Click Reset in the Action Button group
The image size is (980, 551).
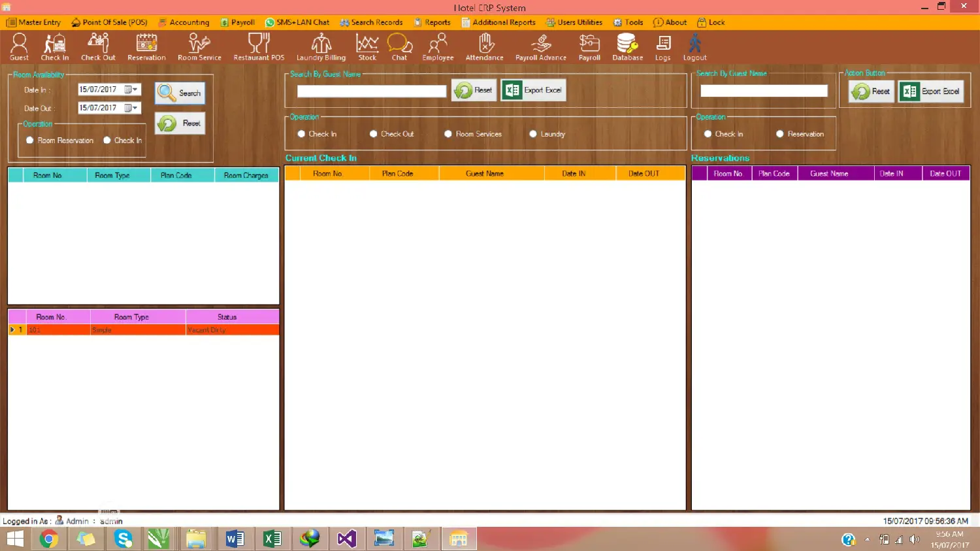(x=872, y=92)
